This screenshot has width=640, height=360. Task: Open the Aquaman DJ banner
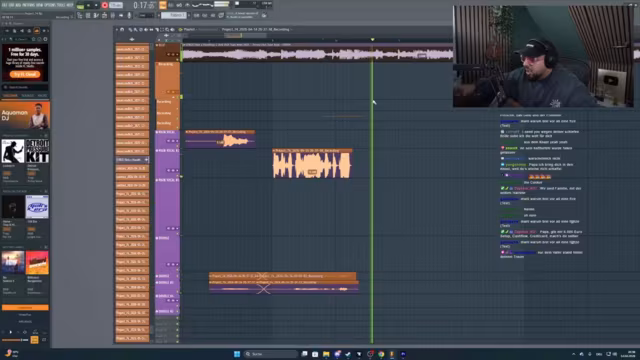pos(25,116)
